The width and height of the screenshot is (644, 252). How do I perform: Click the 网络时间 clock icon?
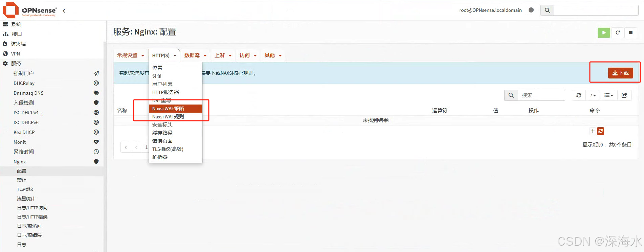[x=96, y=152]
